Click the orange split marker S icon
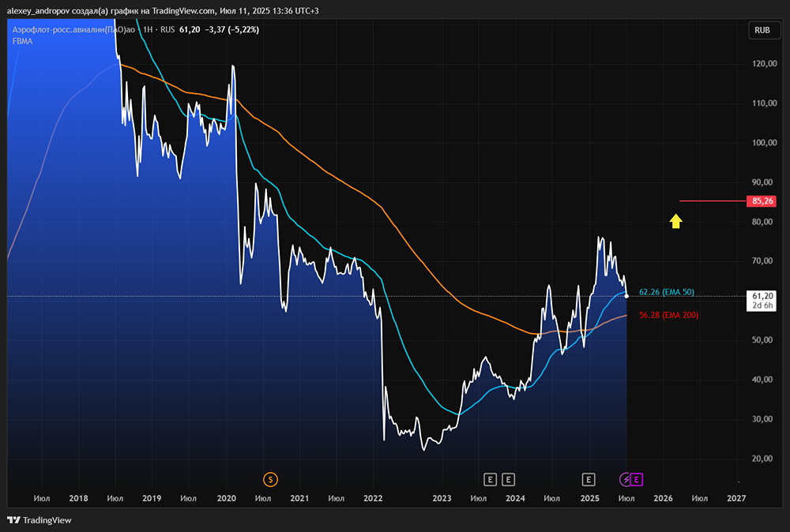Image resolution: width=790 pixels, height=532 pixels. click(x=270, y=480)
